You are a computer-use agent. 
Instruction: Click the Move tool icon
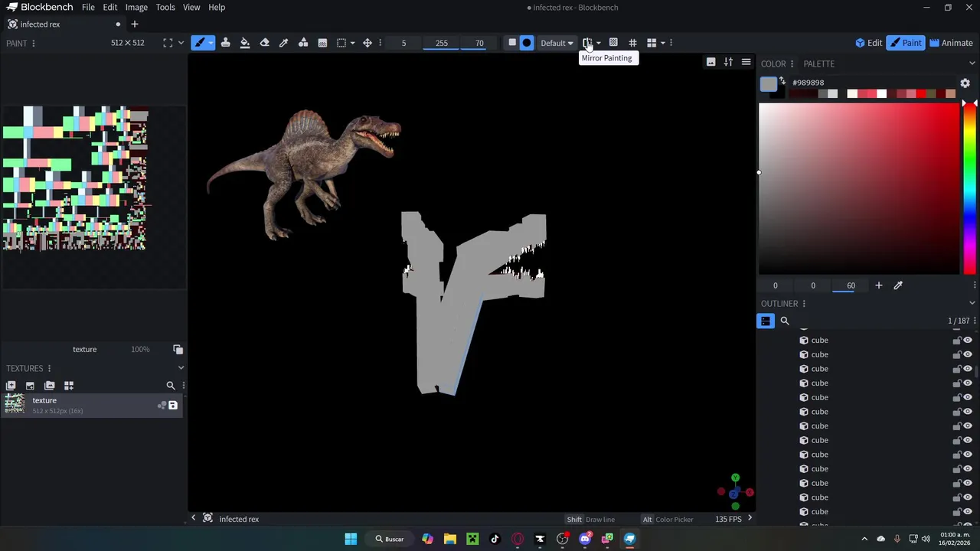point(367,43)
